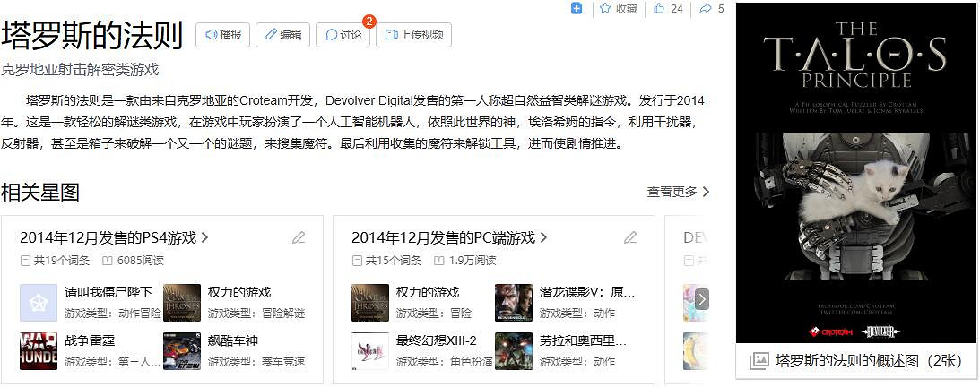
Task: Open 2014年12月发售的PC端游戏 star map title
Action: [443, 237]
